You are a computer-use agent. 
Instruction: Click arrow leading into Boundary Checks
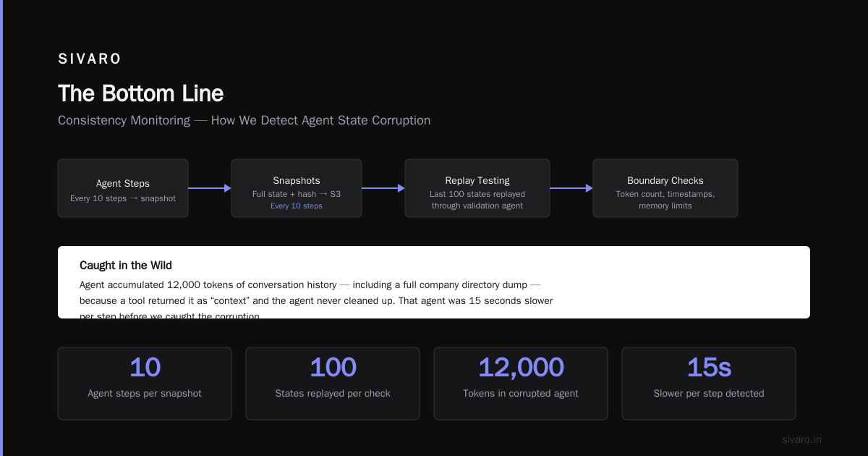(571, 188)
